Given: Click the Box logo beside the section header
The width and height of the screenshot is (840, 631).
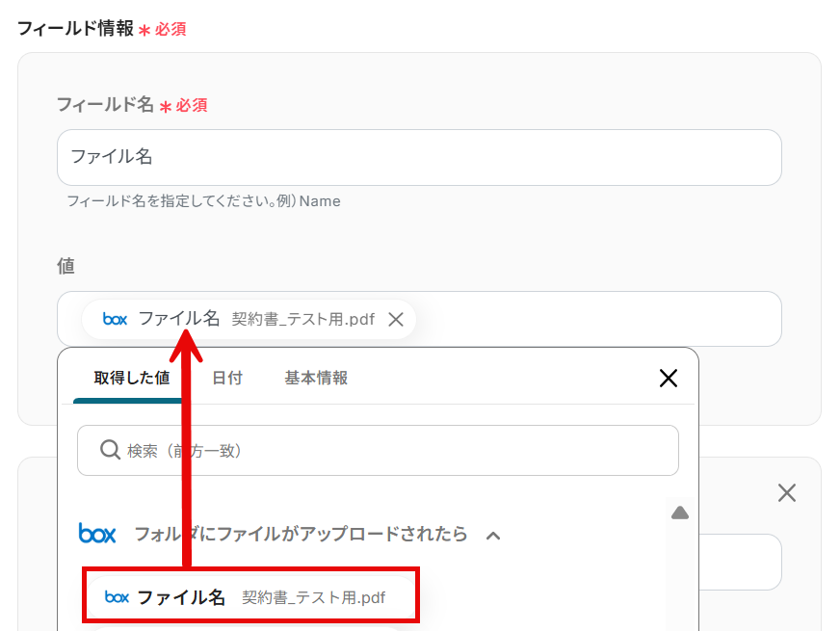Looking at the screenshot, I should point(97,534).
